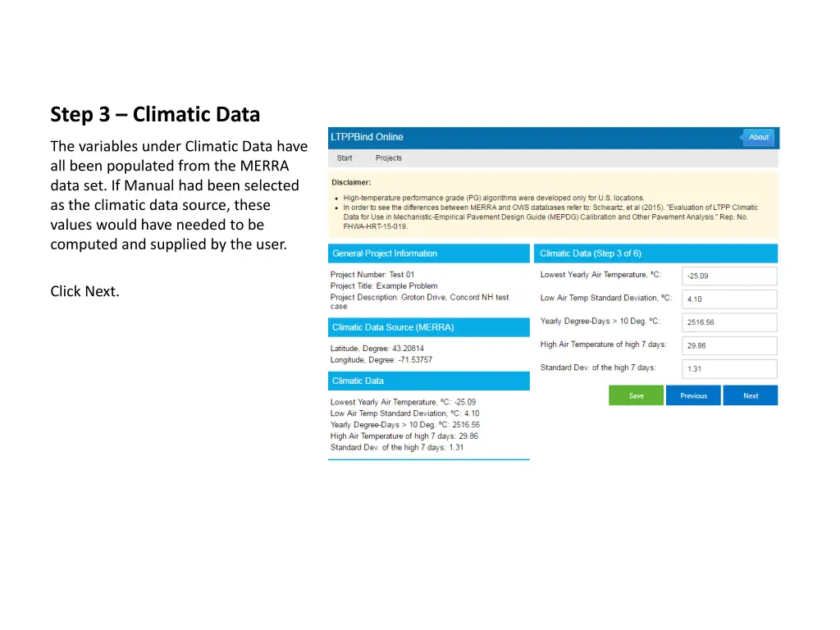Click the Project Title: Example Problem text

[x=384, y=286]
